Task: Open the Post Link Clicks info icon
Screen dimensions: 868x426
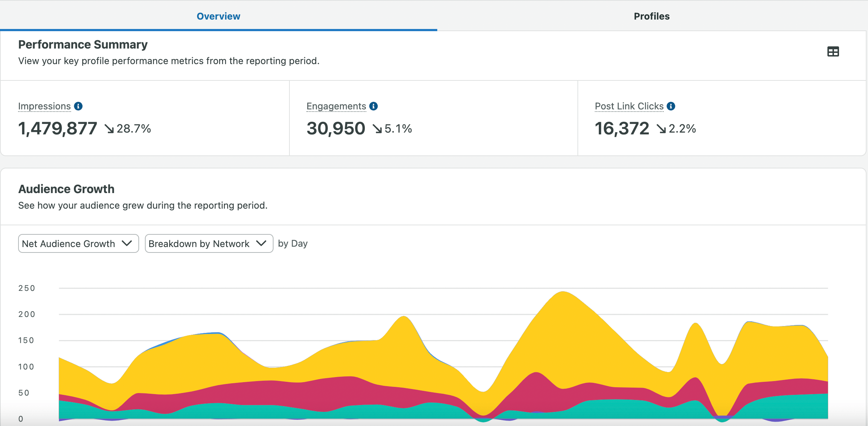Action: pos(671,106)
